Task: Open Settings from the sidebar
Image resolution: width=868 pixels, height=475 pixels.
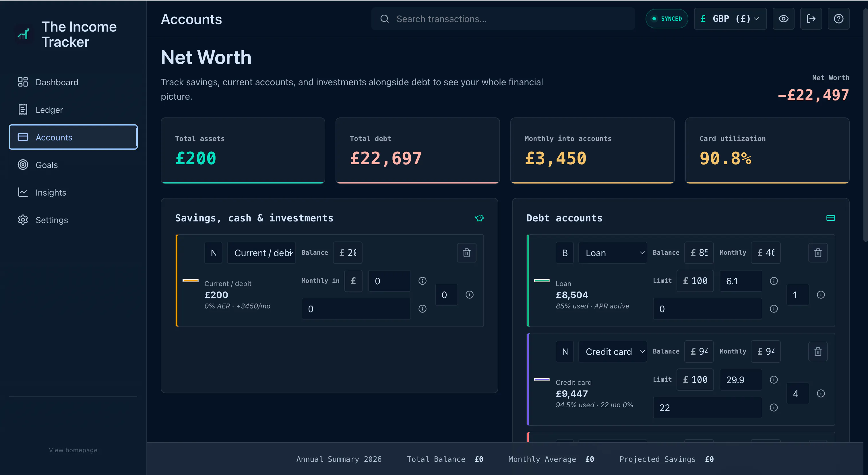Action: tap(73, 220)
